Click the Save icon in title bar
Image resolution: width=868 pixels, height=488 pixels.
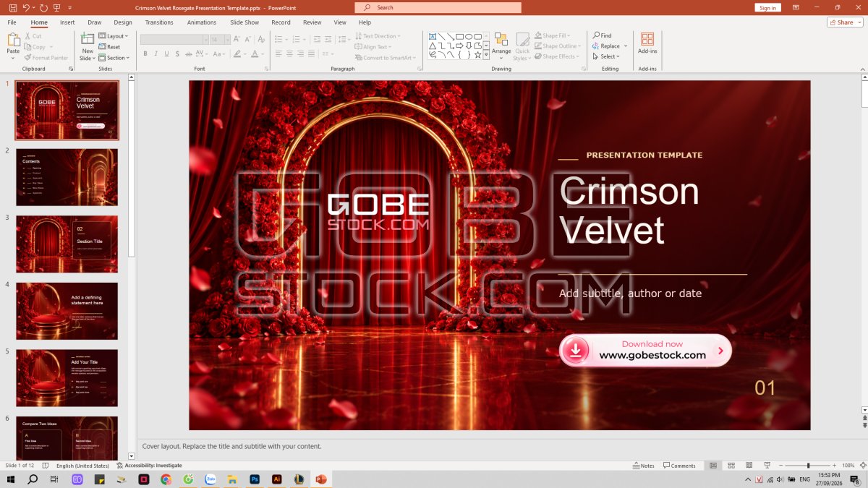pos(13,7)
